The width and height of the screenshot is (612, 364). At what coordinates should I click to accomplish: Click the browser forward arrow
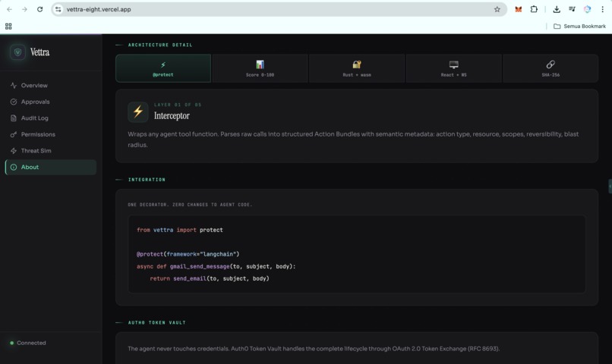[24, 9]
